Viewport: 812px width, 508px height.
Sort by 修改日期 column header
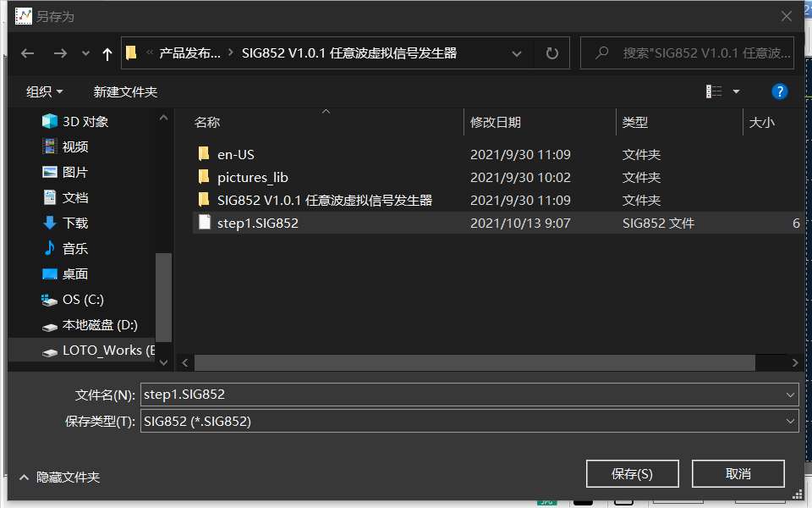pos(495,122)
